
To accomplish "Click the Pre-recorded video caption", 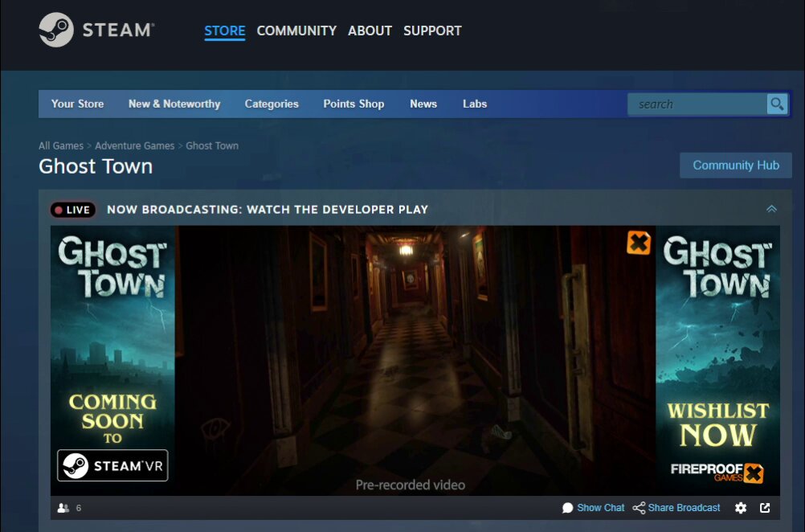I will coord(411,485).
